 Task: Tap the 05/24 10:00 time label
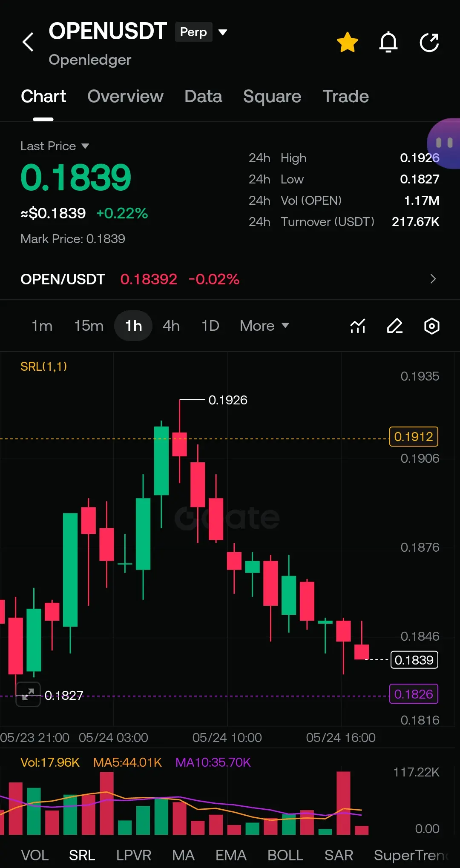point(227,737)
